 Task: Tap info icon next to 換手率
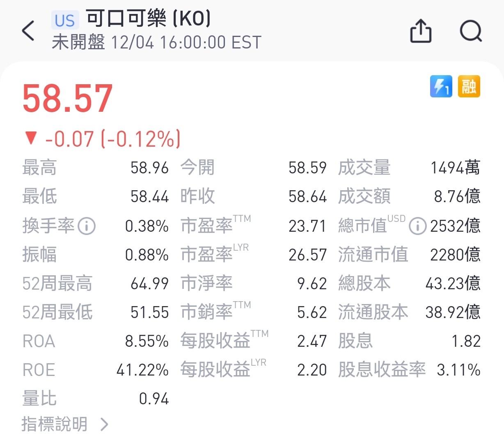[x=87, y=226]
